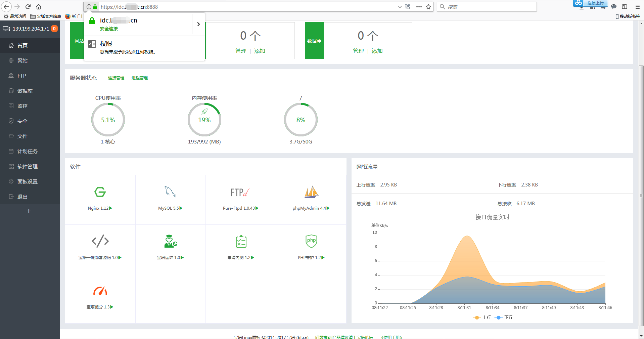Bookmark the page with the star icon
This screenshot has height=339, width=644.
(x=428, y=7)
